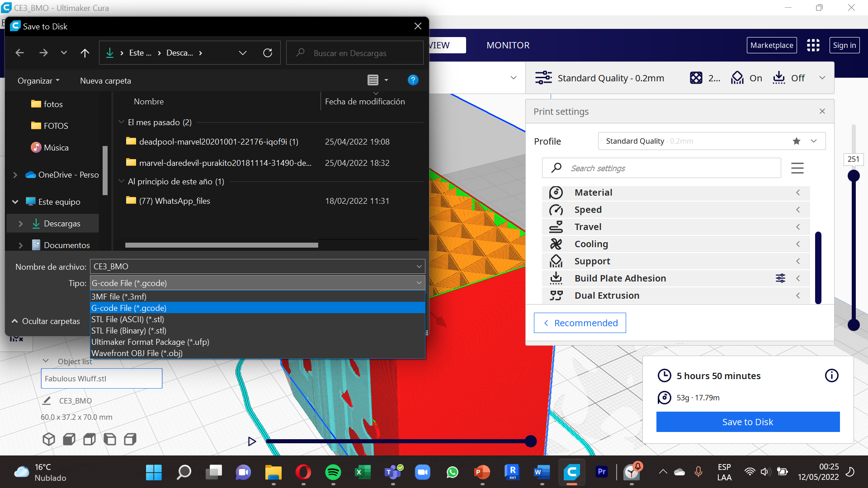The image size is (868, 488).
Task: Click the star icon in Profile box
Action: coord(797,141)
